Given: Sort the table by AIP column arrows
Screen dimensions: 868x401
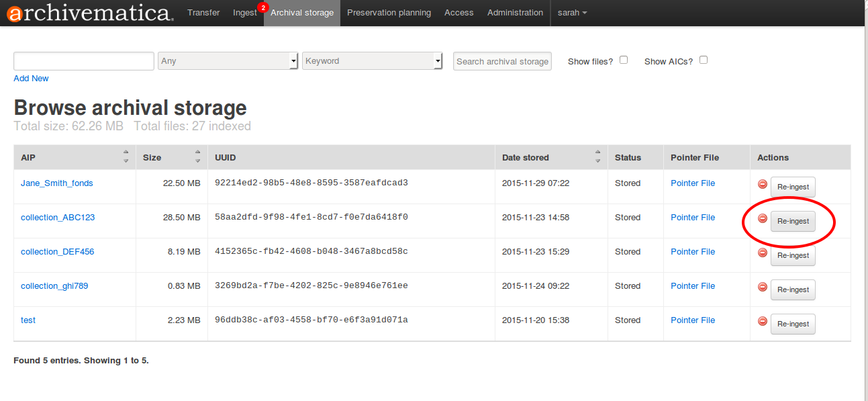Looking at the screenshot, I should (126, 157).
